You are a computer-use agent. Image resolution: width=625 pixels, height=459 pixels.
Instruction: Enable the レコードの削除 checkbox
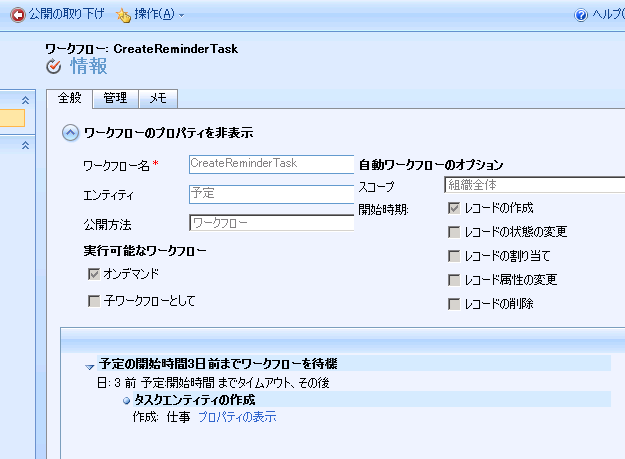click(x=454, y=304)
